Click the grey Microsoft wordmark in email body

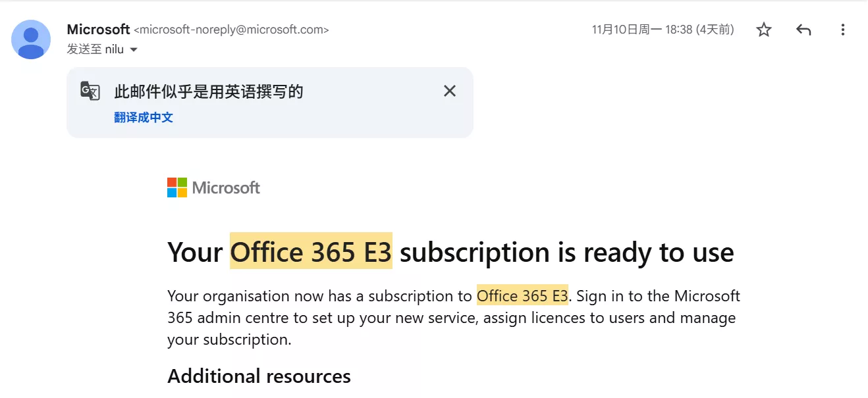[x=226, y=188]
